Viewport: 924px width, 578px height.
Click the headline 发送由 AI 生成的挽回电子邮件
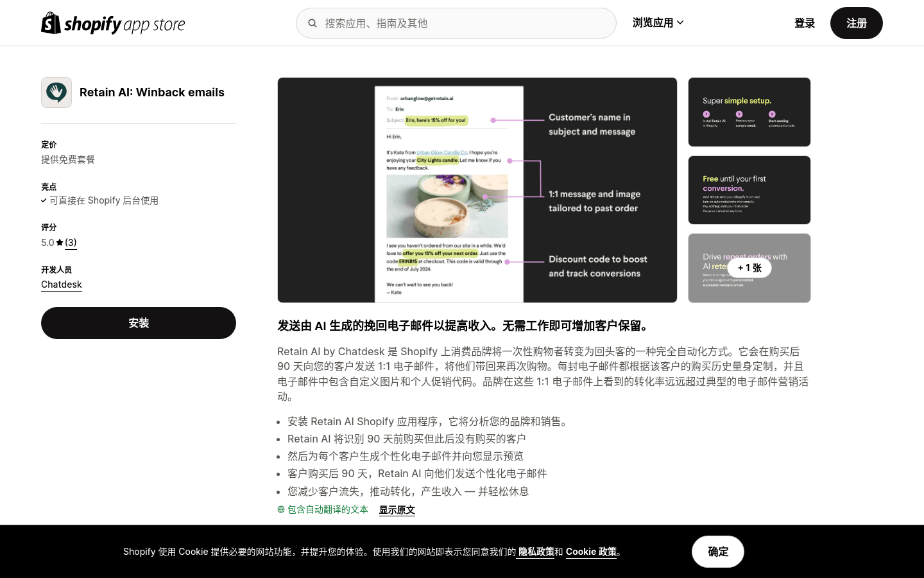[465, 326]
